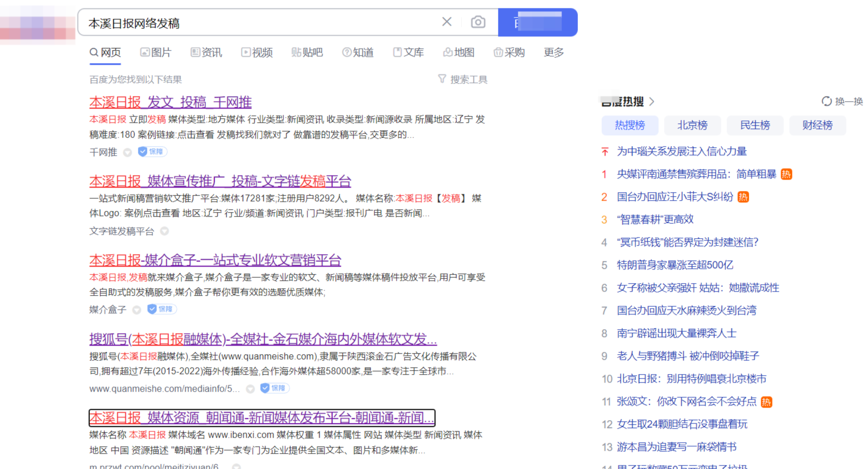Open hot topic 冥币纸钱能否界定为封建迷信
Viewport: 868px width, 469px height.
(687, 242)
